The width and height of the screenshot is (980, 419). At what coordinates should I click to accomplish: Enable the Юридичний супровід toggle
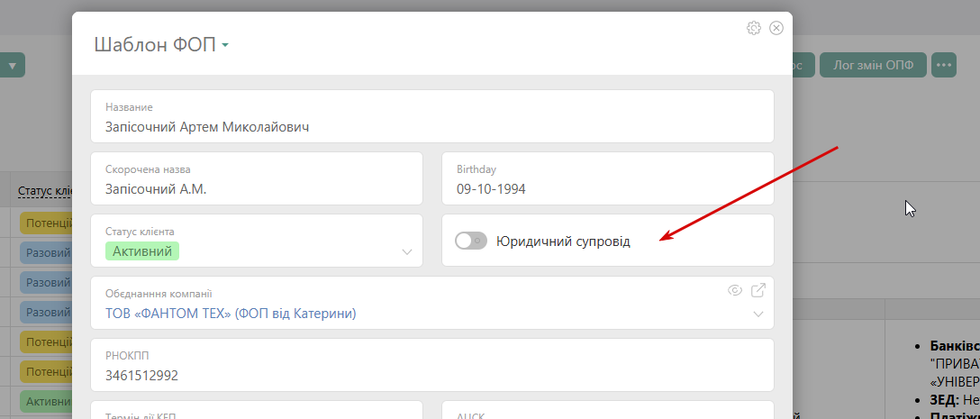point(470,241)
